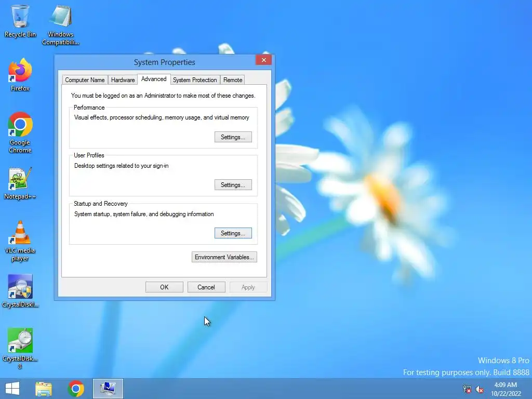Open Startup and Recovery Settings

(233, 233)
